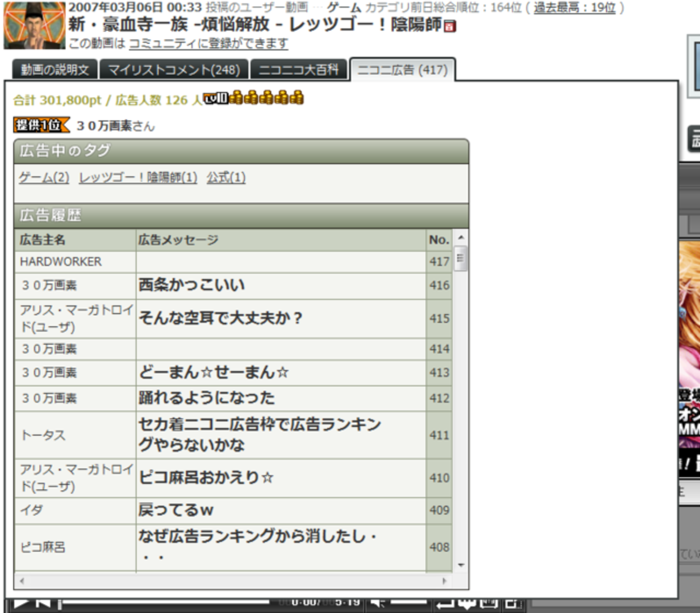Click the video thumbnail avatar image
Image resolution: width=700 pixels, height=613 pixels.
pyautogui.click(x=34, y=25)
